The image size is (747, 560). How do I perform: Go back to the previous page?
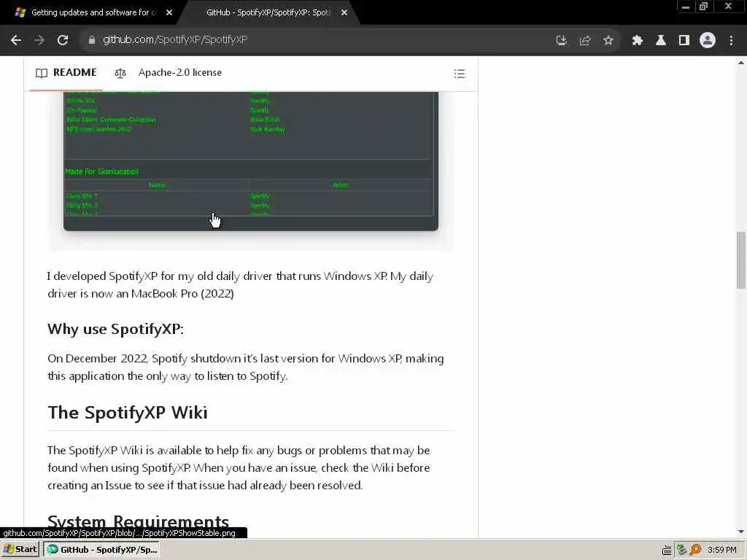(x=16, y=41)
